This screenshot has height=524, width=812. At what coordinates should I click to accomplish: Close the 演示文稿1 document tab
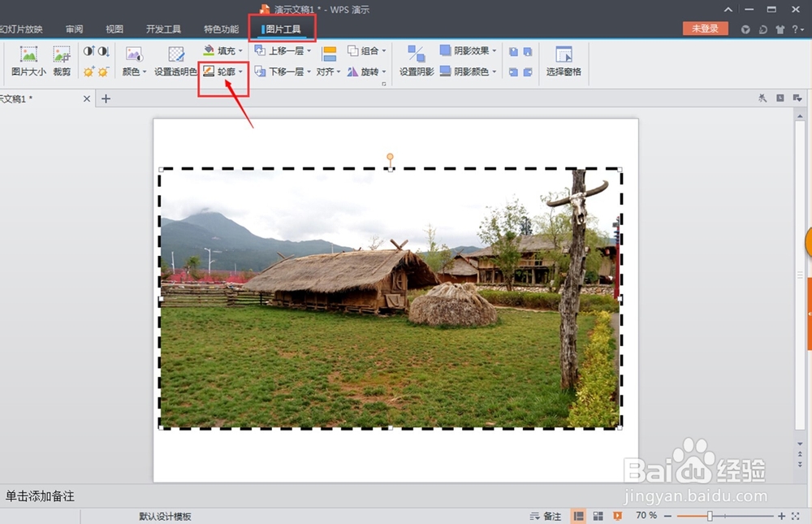[x=87, y=98]
